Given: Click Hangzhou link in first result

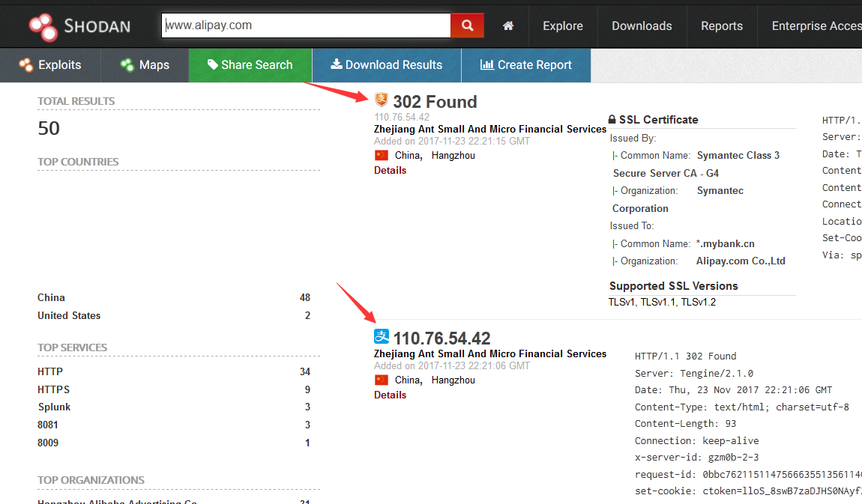Looking at the screenshot, I should [x=453, y=155].
